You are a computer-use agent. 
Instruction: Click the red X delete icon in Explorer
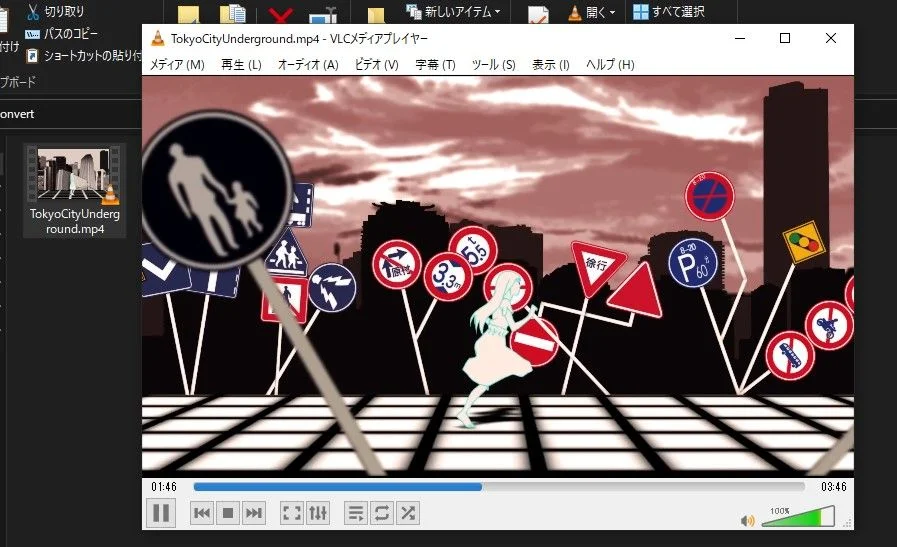[280, 15]
